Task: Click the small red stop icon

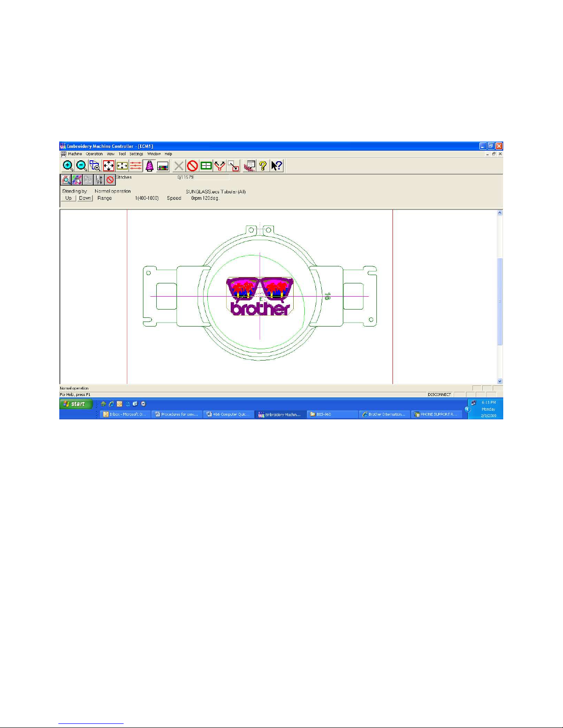Action: click(110, 180)
